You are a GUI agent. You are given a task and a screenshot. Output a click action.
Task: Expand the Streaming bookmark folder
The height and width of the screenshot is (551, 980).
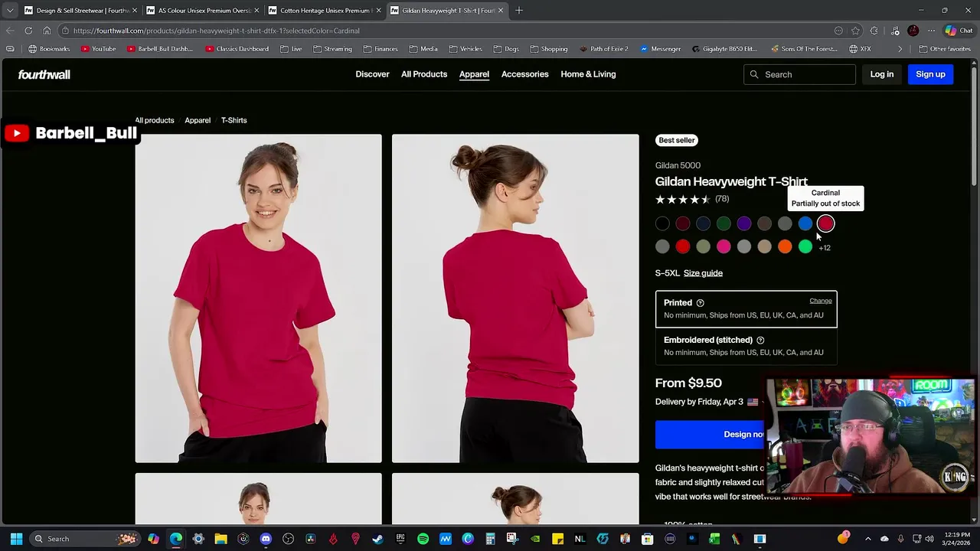[x=332, y=49]
